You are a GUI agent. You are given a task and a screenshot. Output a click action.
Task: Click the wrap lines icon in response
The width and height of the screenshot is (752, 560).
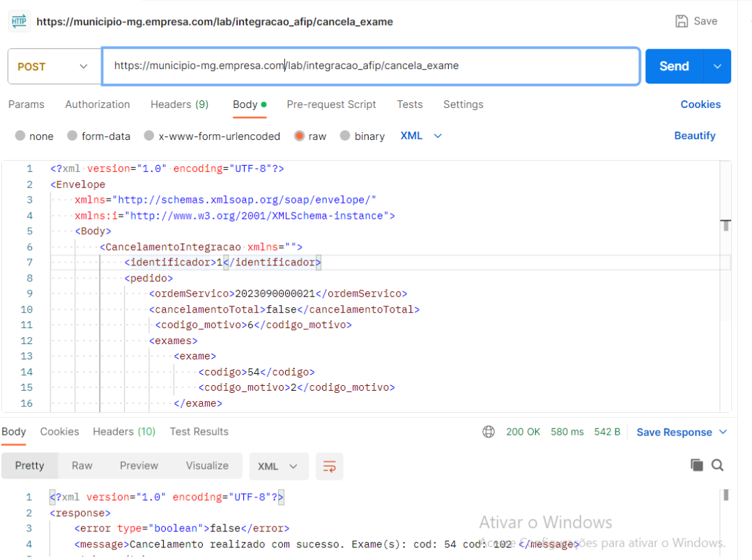[x=329, y=466]
